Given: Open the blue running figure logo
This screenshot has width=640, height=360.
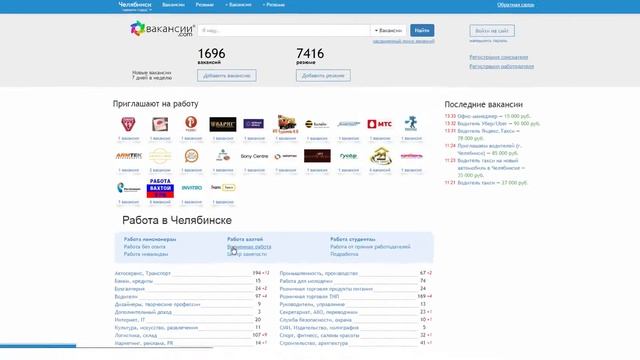Looking at the screenshot, I should tap(411, 123).
